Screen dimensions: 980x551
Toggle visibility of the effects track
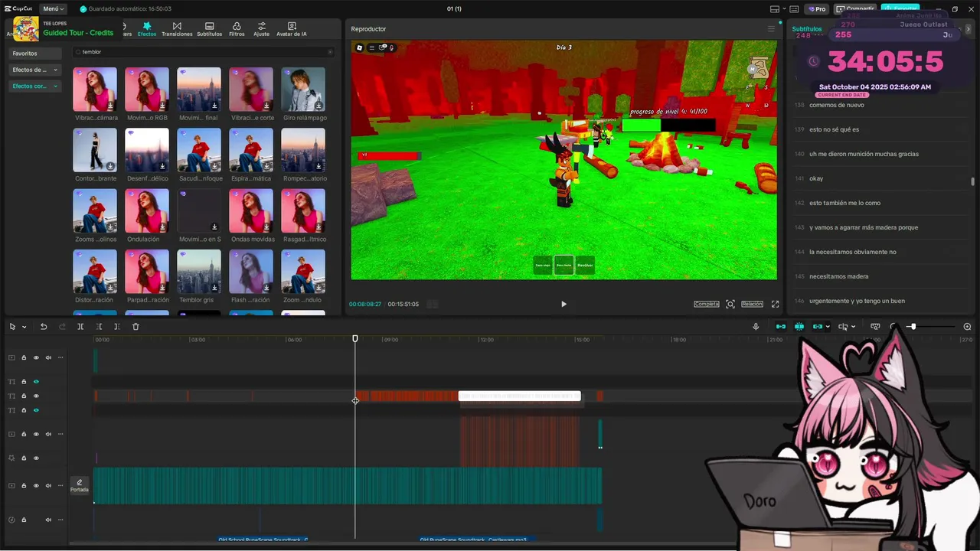pyautogui.click(x=36, y=458)
